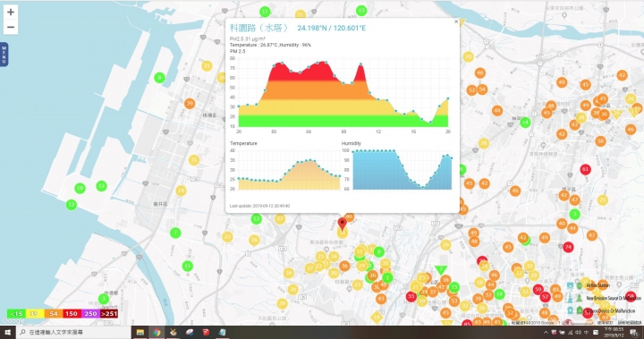Viewport: 644px width, 339px height.
Task: Select the green triangle marker labeled 7
Action: tap(440, 269)
